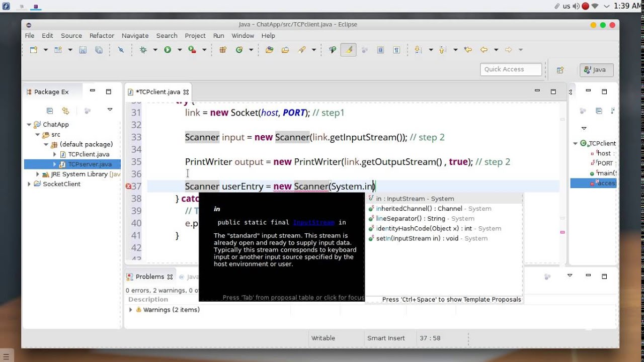The width and height of the screenshot is (644, 362).
Task: Toggle Block Selection Mode icon
Action: tap(380, 50)
